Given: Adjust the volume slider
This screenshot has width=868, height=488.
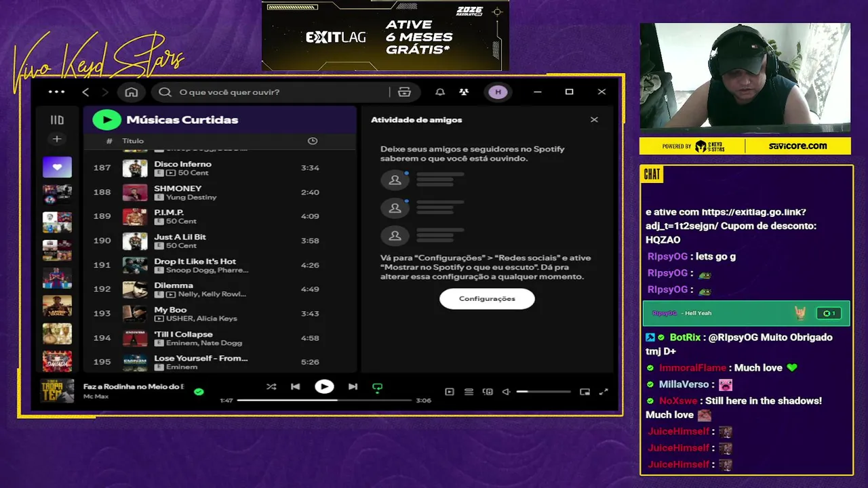Looking at the screenshot, I should click(x=543, y=392).
